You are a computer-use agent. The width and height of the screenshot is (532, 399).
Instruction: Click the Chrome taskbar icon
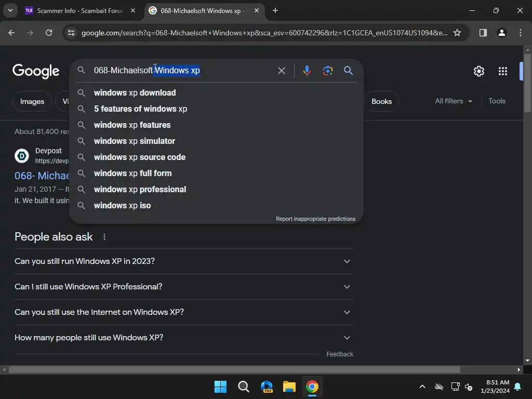(x=312, y=387)
